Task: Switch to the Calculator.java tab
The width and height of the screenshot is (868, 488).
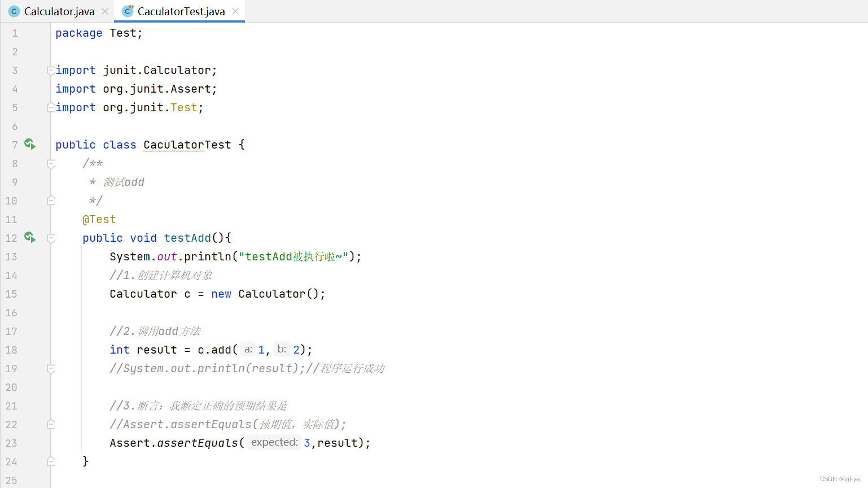Action: coord(59,11)
